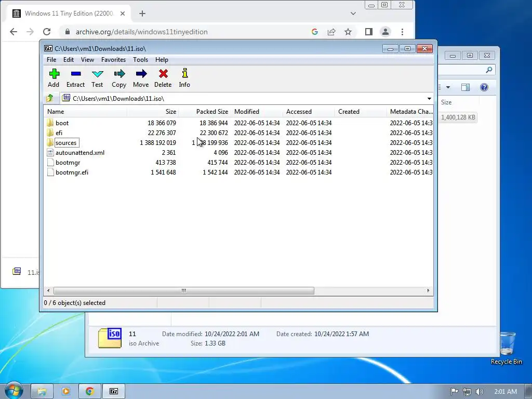Sort by Created column header
532x399 pixels.
(361, 112)
